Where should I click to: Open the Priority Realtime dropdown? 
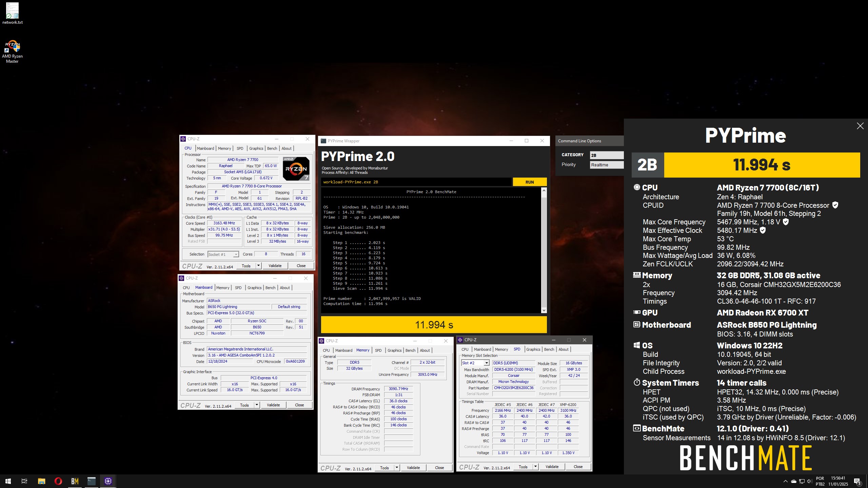click(x=607, y=165)
